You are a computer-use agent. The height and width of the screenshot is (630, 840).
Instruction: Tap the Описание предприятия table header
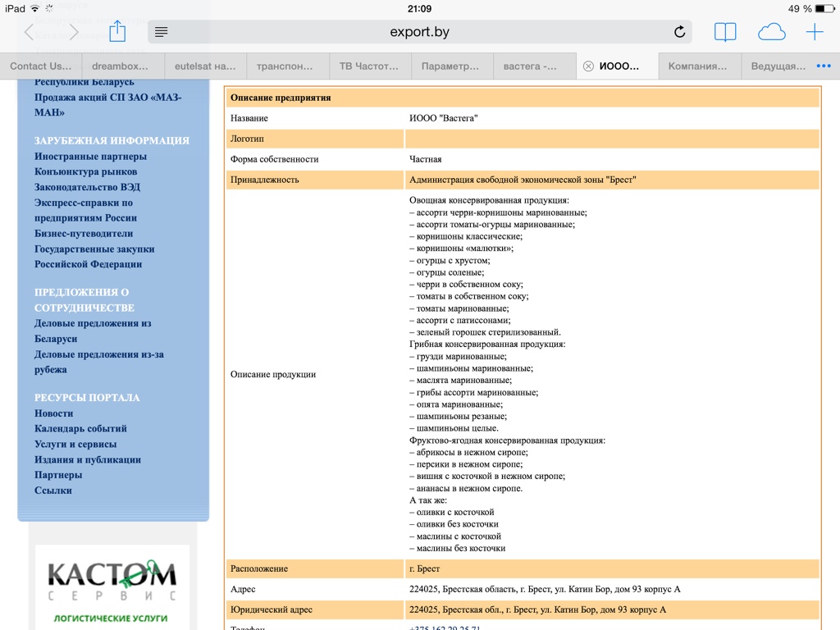point(523,98)
